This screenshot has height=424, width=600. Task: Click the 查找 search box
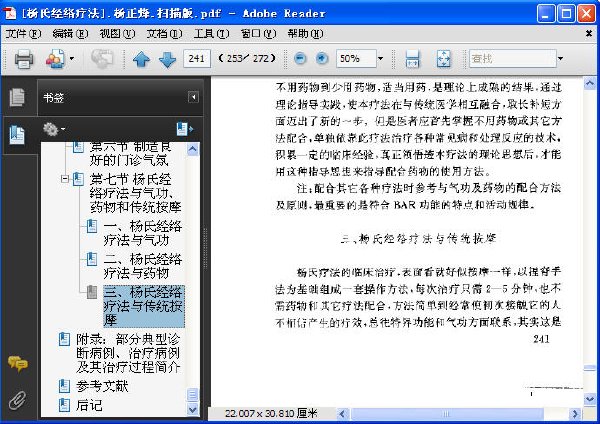tap(510, 59)
